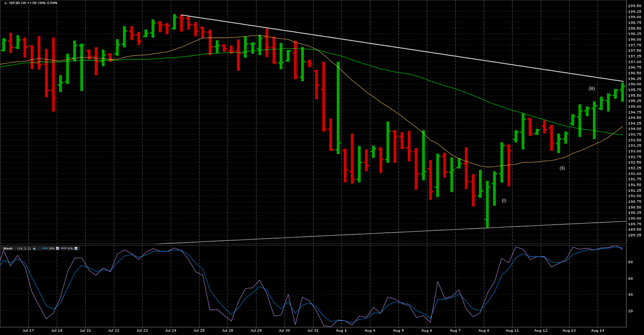Click the Jul 31 date label
Screen dimensions: 644x335
pyautogui.click(x=313, y=331)
